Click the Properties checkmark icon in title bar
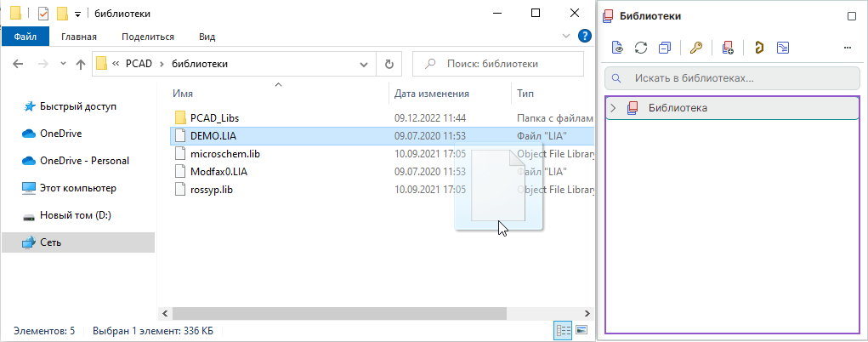Viewport: 868px width, 342px height. click(x=43, y=14)
